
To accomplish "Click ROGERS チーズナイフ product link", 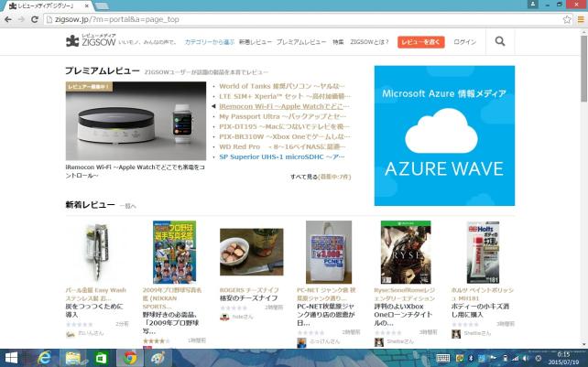I will pos(249,290).
